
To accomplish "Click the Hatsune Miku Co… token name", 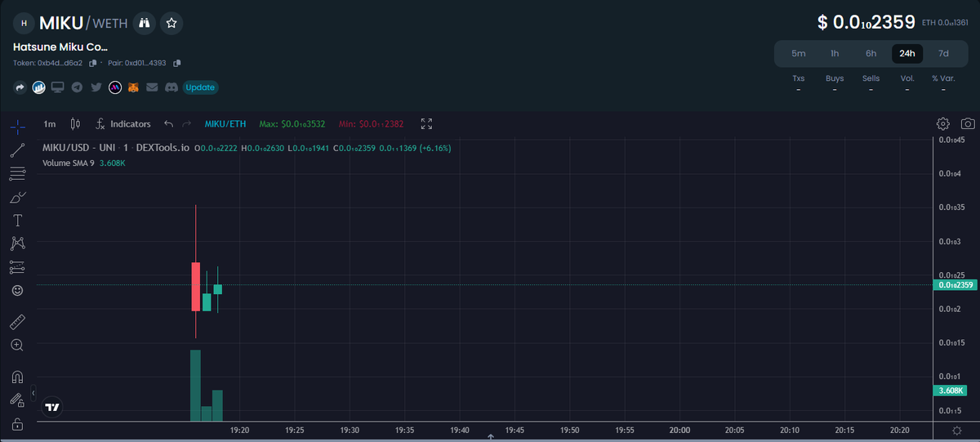I will tap(60, 47).
